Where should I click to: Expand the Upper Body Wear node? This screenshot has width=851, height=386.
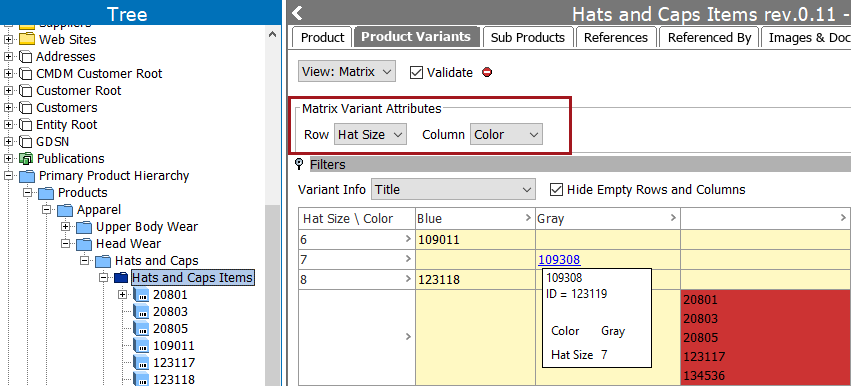pyautogui.click(x=66, y=227)
